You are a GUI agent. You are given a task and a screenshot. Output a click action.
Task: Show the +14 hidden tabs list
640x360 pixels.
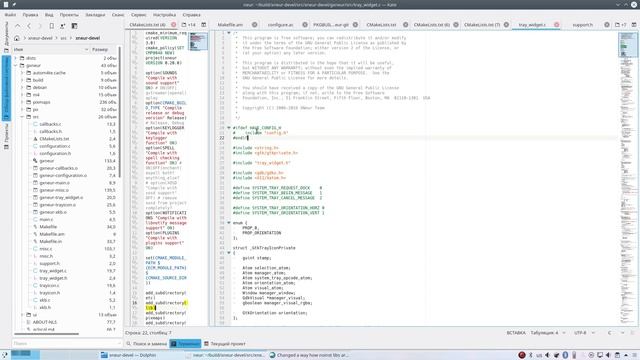pos(189,25)
